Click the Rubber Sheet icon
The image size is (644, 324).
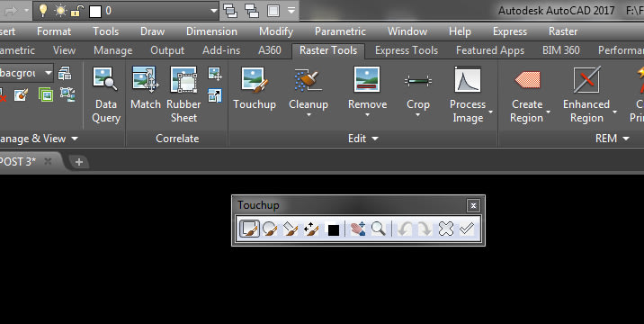(x=183, y=79)
